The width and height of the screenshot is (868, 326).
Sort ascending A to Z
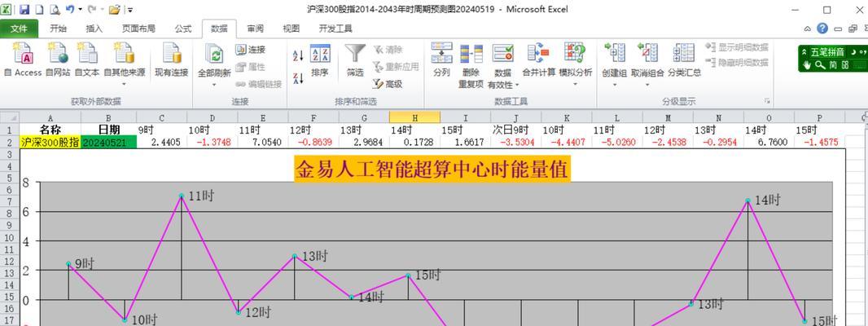point(298,55)
